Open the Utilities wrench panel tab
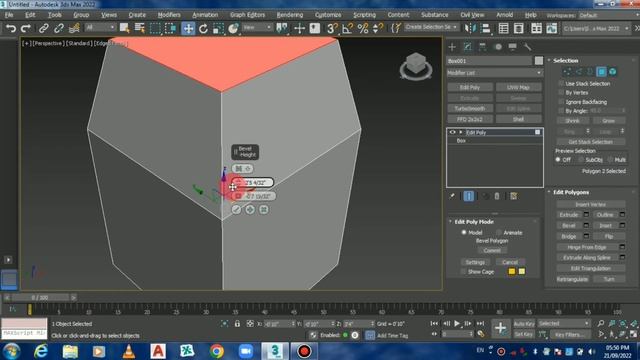The width and height of the screenshot is (640, 360). click(528, 47)
